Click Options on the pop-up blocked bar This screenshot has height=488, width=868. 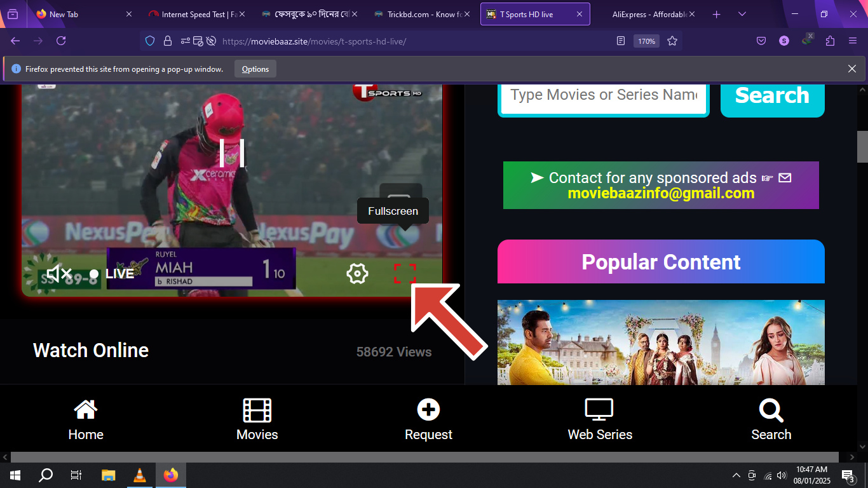point(255,69)
